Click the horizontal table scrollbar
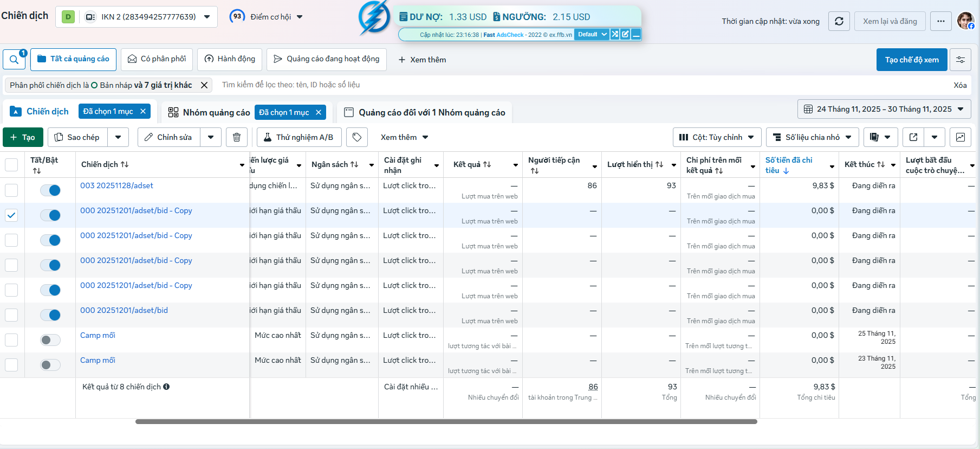 [446, 421]
